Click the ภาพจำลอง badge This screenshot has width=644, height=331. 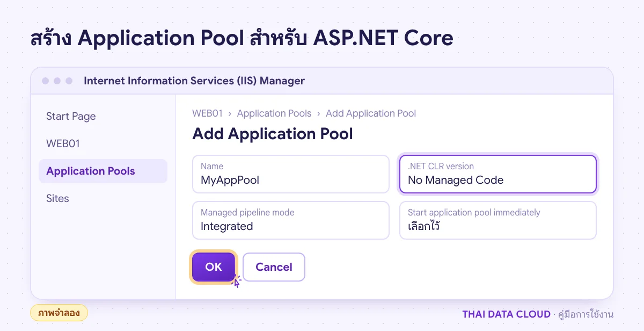pyautogui.click(x=59, y=313)
